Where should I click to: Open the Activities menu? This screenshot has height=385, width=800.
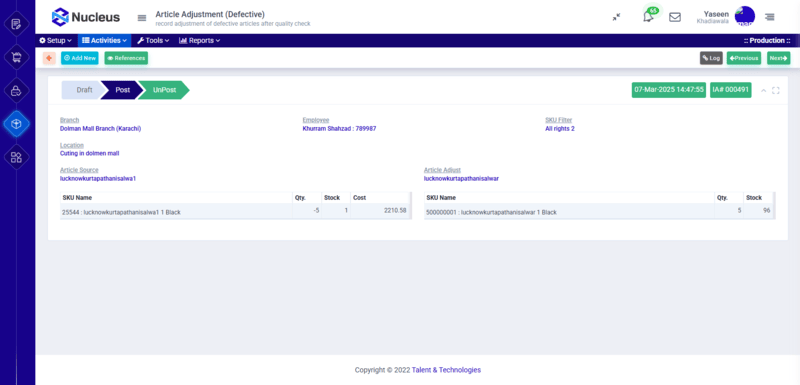point(104,40)
